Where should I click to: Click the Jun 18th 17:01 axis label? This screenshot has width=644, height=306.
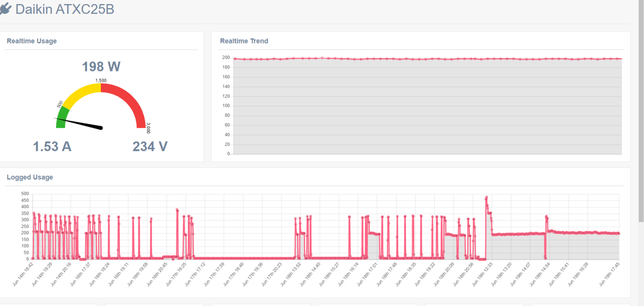[x=367, y=274]
